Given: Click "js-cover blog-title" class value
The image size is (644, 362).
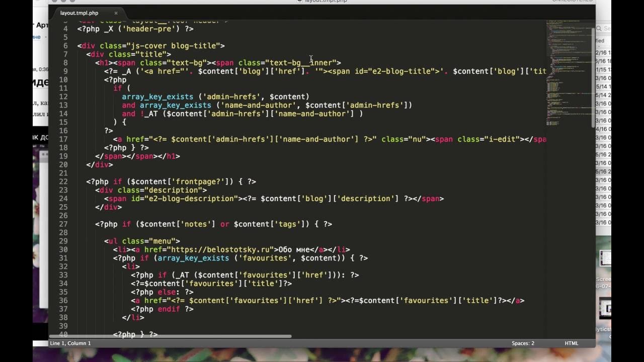Looking at the screenshot, I should click(175, 46).
